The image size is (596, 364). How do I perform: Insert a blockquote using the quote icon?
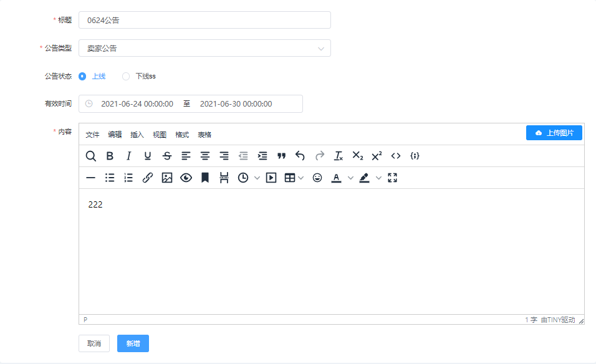281,156
